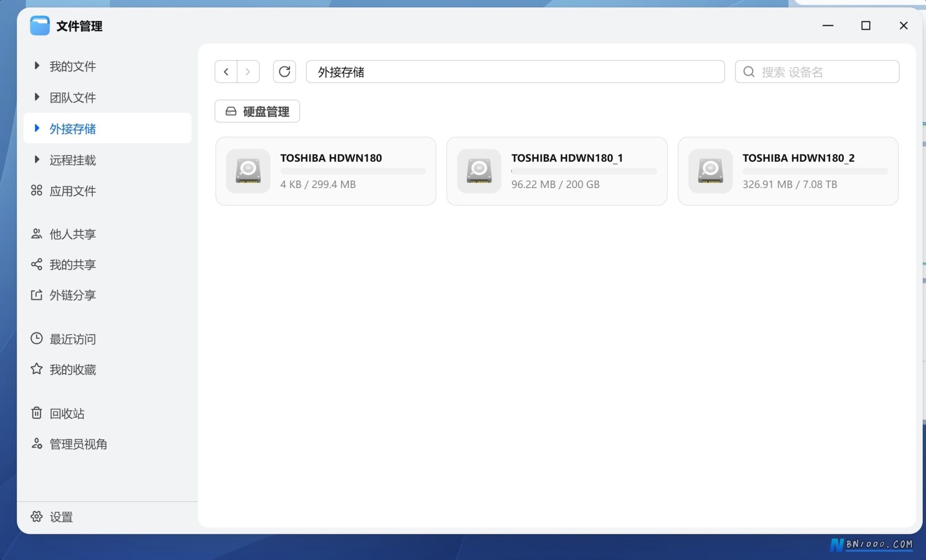Click the 搜索 设备名 search field

[x=817, y=71]
